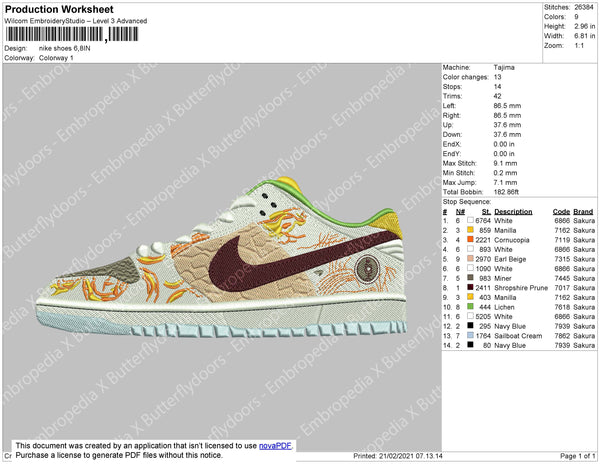Click code 7618 in the Lichen row
The image size is (600, 464).
pos(562,307)
